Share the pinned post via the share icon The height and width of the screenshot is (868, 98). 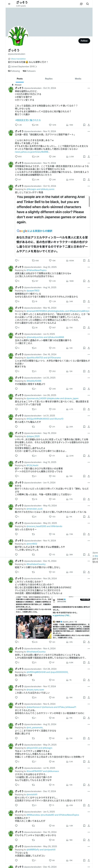point(89,125)
